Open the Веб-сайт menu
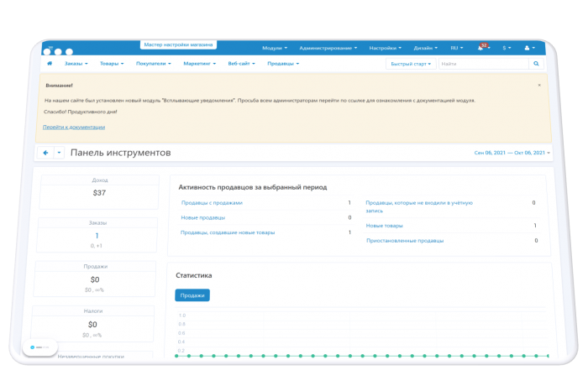Image resolution: width=588 pixels, height=391 pixels. (242, 64)
